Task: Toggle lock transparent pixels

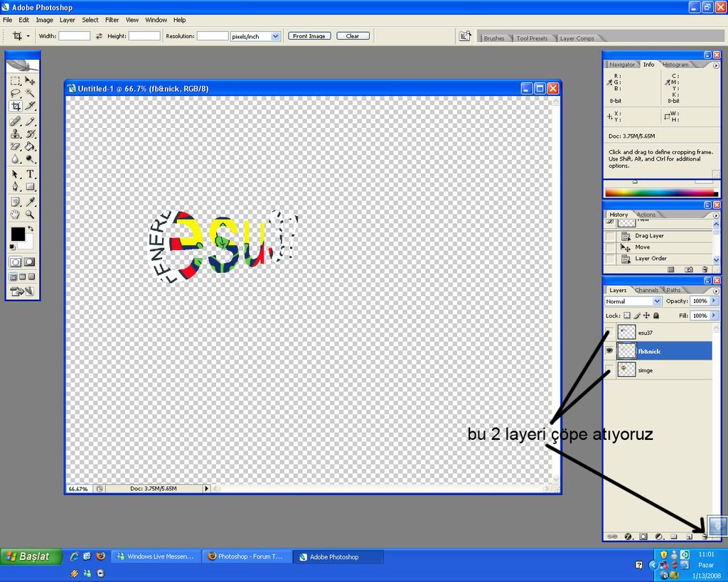Action: tap(627, 316)
